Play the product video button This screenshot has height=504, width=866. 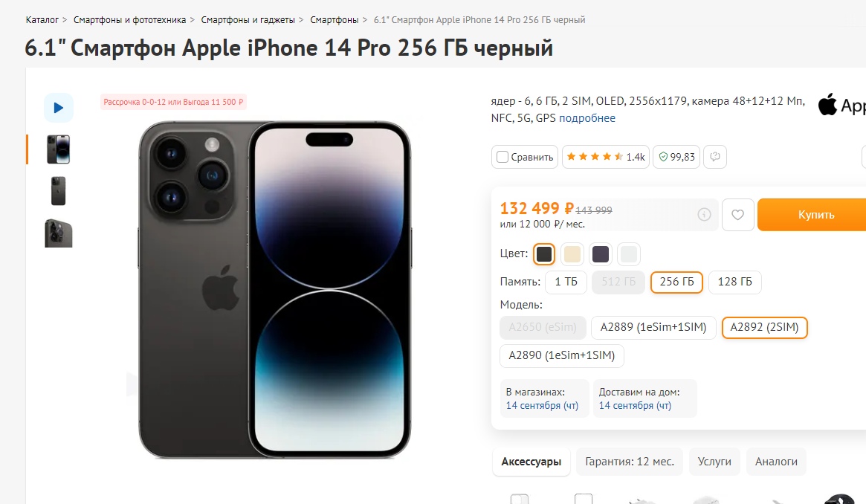tap(59, 108)
